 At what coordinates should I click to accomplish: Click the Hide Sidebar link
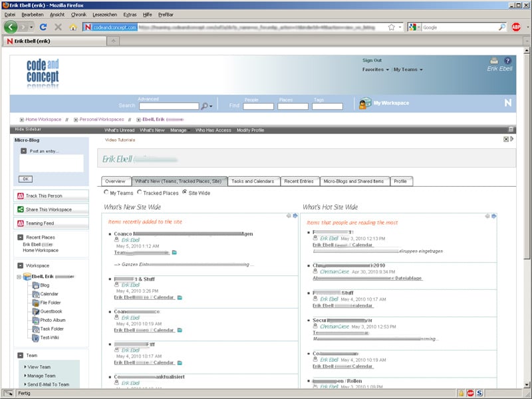pyautogui.click(x=28, y=129)
